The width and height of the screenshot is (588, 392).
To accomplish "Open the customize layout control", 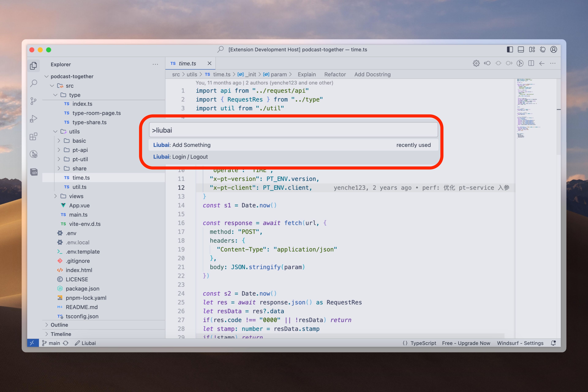I will point(532,49).
